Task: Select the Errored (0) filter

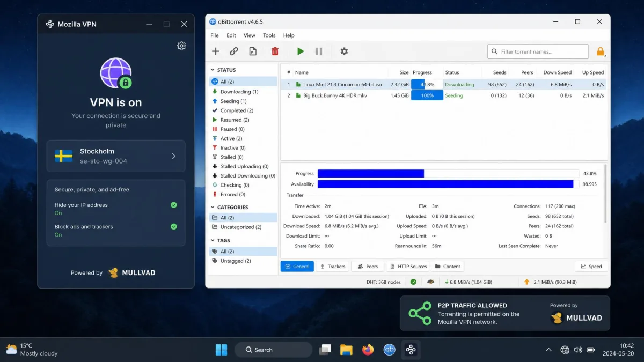Action: [x=243, y=194]
